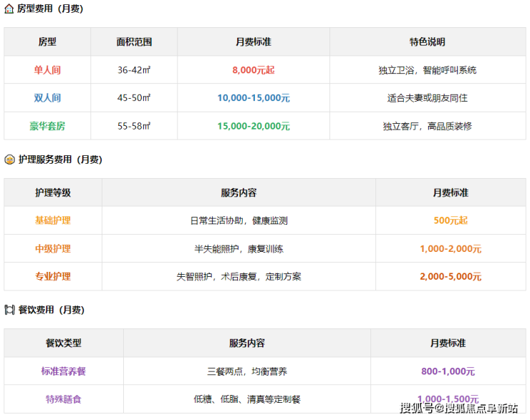Screen dimensions: 530x420
Task: Select the 标准营养餐 meal type cell
Action: coord(63,371)
